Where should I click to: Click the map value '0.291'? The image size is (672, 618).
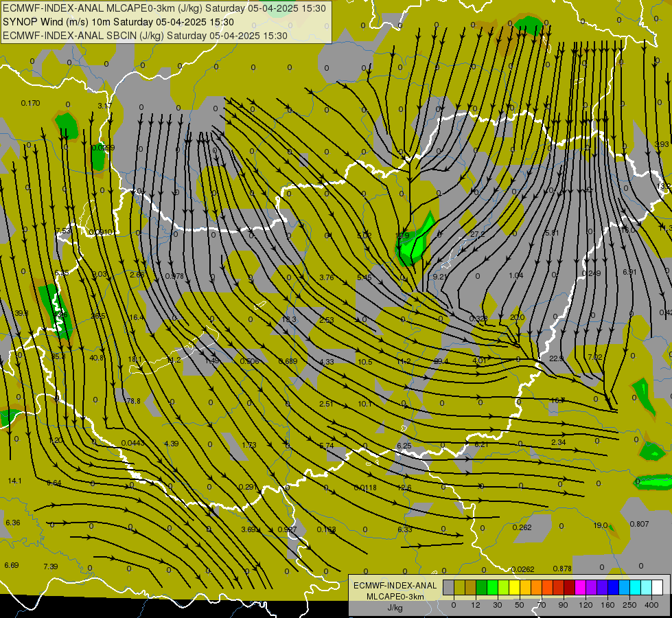point(248,487)
